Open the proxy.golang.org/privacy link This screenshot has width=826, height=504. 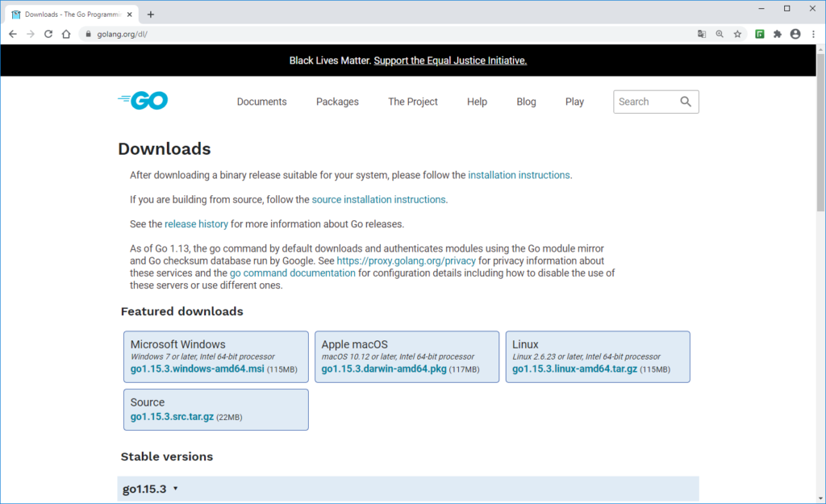407,260
